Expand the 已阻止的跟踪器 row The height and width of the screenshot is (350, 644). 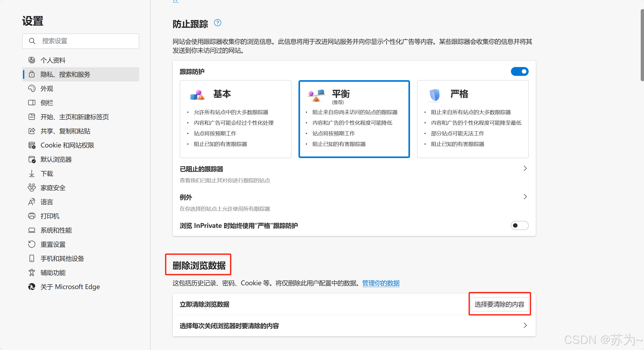(x=525, y=169)
